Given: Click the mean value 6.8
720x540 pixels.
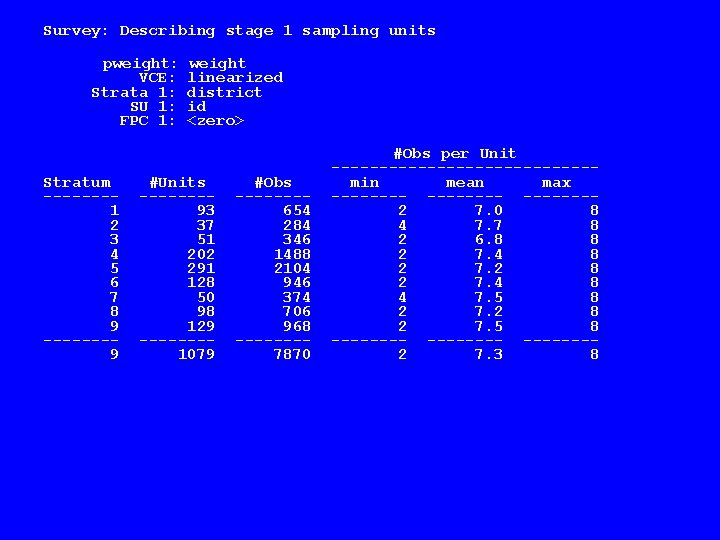Looking at the screenshot, I should coord(489,240).
